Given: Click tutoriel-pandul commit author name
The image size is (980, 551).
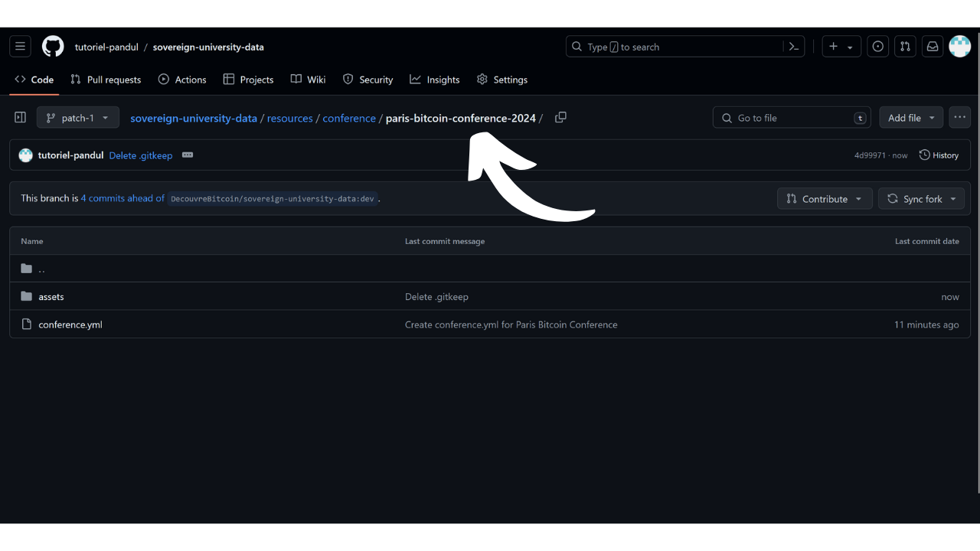Looking at the screenshot, I should (x=70, y=155).
